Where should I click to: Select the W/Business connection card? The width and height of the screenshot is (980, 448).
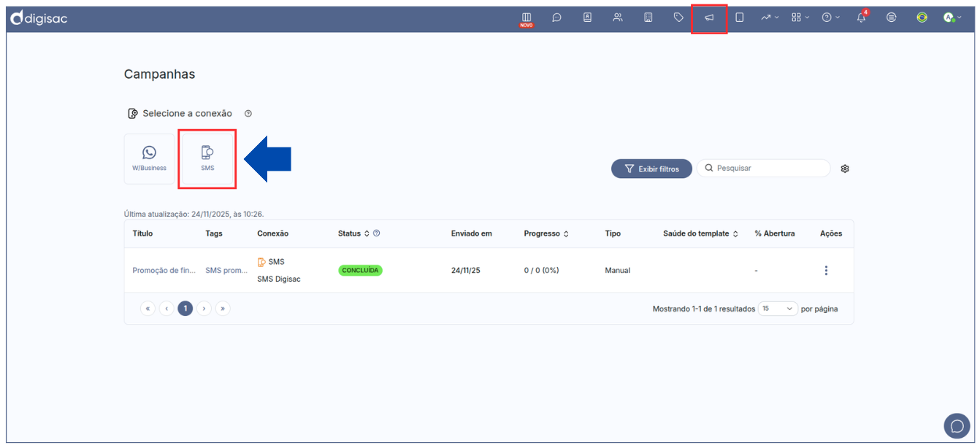click(x=149, y=158)
